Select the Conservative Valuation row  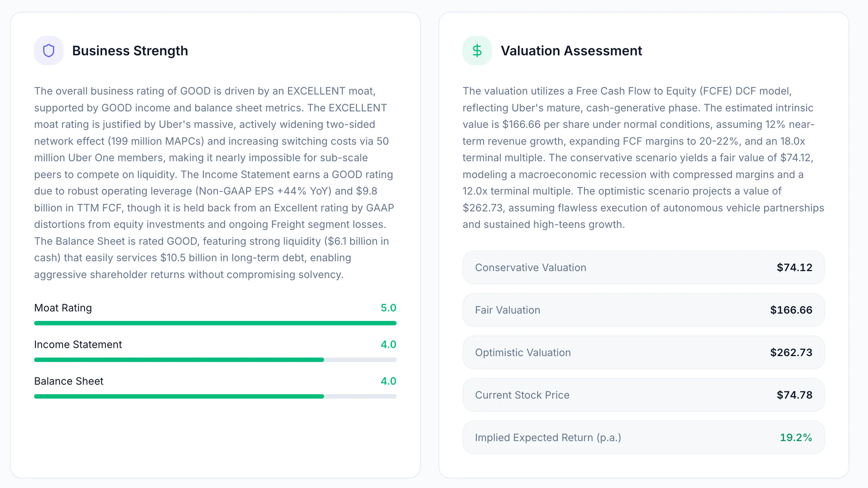[643, 267]
